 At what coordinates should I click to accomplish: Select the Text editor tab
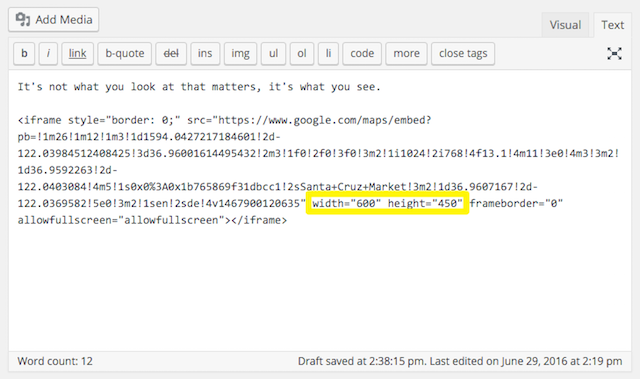tap(612, 25)
